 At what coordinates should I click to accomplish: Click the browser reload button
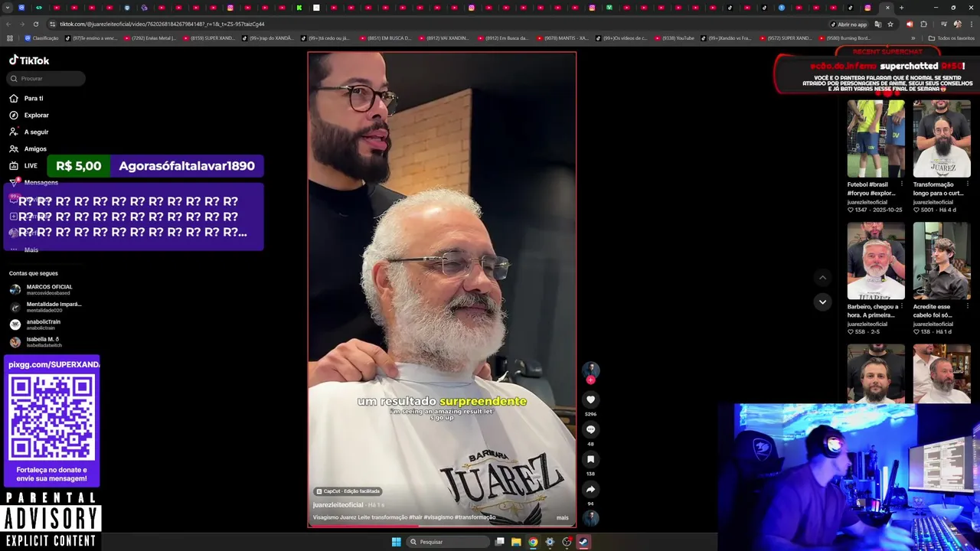click(x=35, y=24)
